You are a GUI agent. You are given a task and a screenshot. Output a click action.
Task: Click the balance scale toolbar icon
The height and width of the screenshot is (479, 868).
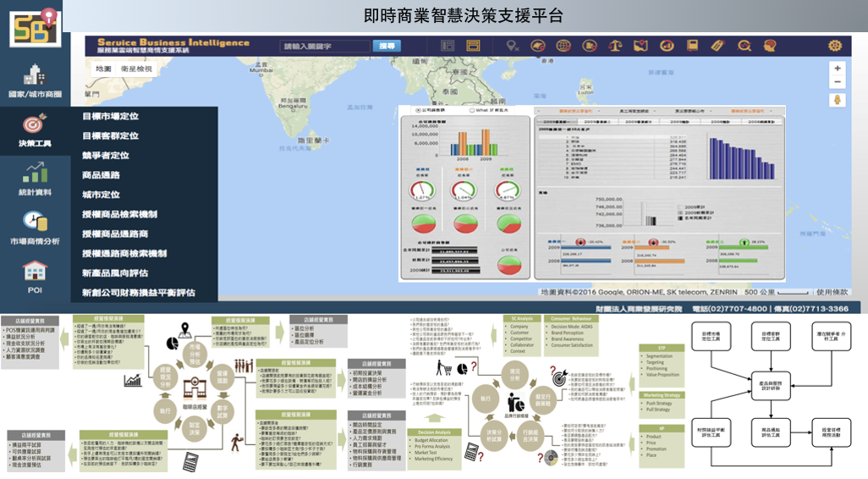click(x=615, y=46)
